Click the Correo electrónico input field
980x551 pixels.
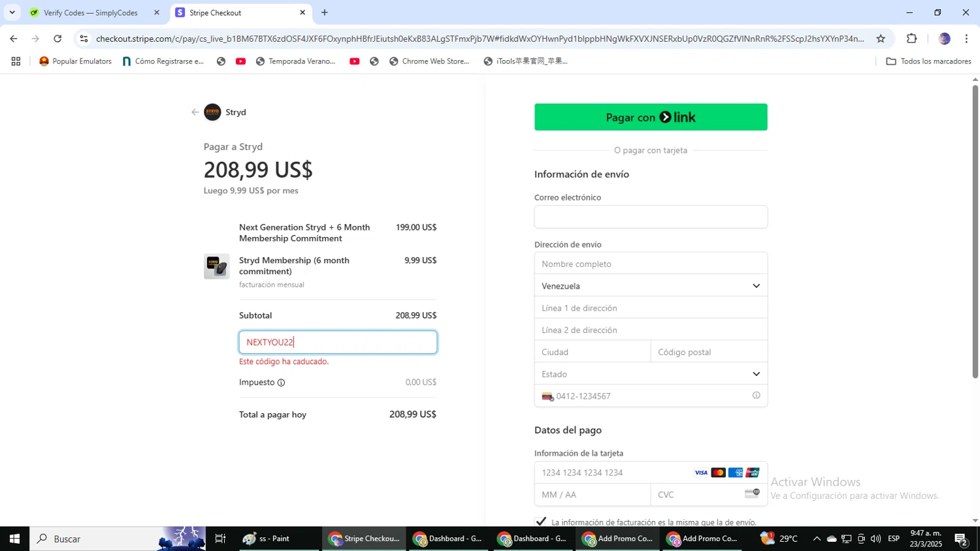pyautogui.click(x=651, y=217)
